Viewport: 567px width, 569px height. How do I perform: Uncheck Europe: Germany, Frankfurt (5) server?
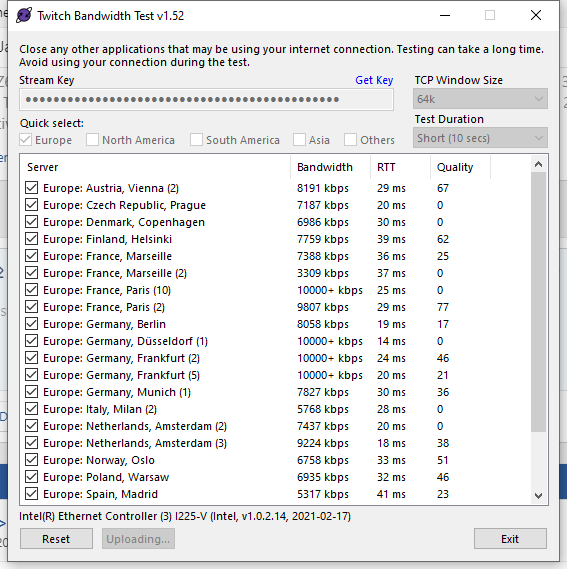[32, 375]
